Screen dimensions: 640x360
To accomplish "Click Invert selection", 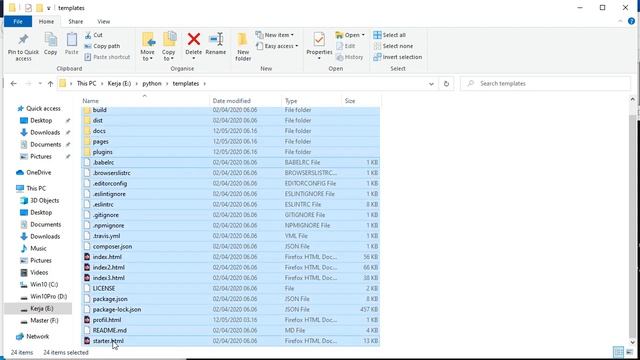I will click(398, 57).
